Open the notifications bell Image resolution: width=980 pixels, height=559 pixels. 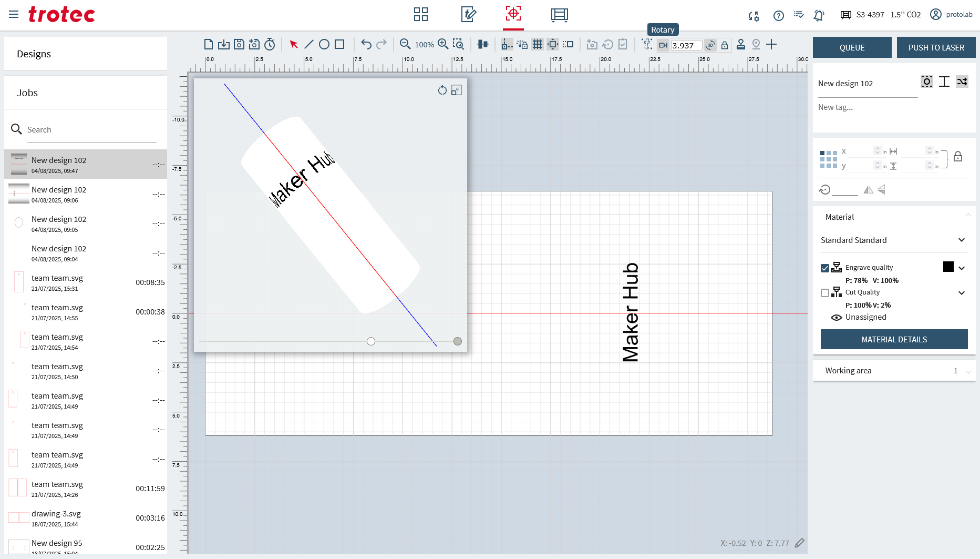pos(818,15)
